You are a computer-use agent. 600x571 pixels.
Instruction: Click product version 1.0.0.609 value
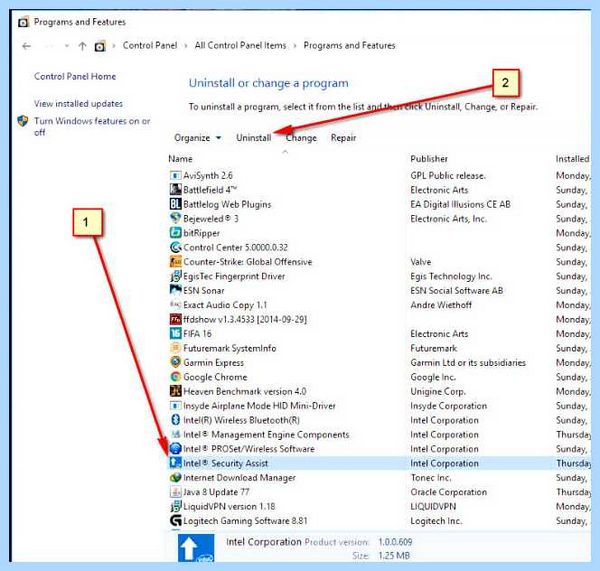(395, 542)
